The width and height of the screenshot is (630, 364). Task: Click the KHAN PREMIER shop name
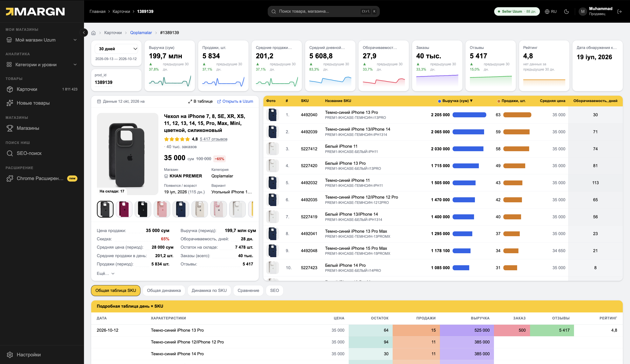(x=185, y=176)
